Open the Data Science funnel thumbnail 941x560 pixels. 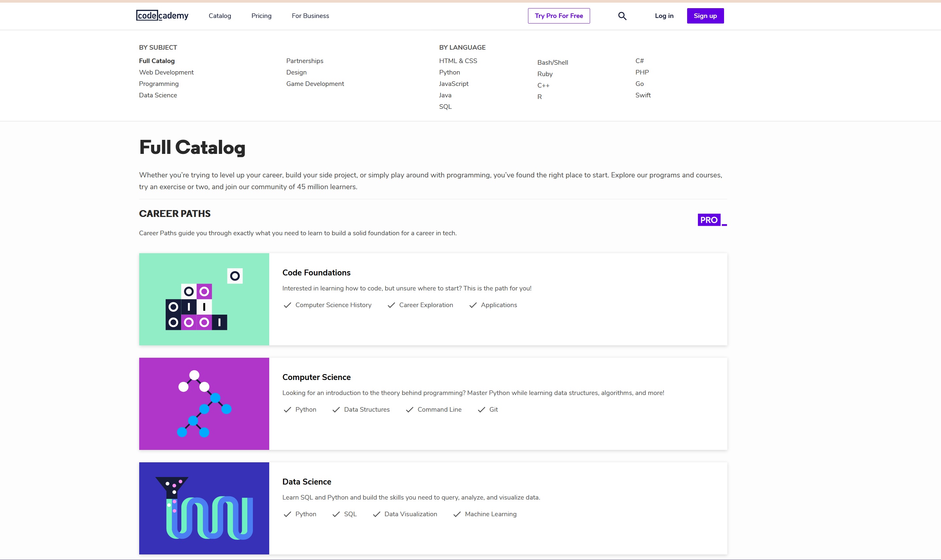pos(204,508)
